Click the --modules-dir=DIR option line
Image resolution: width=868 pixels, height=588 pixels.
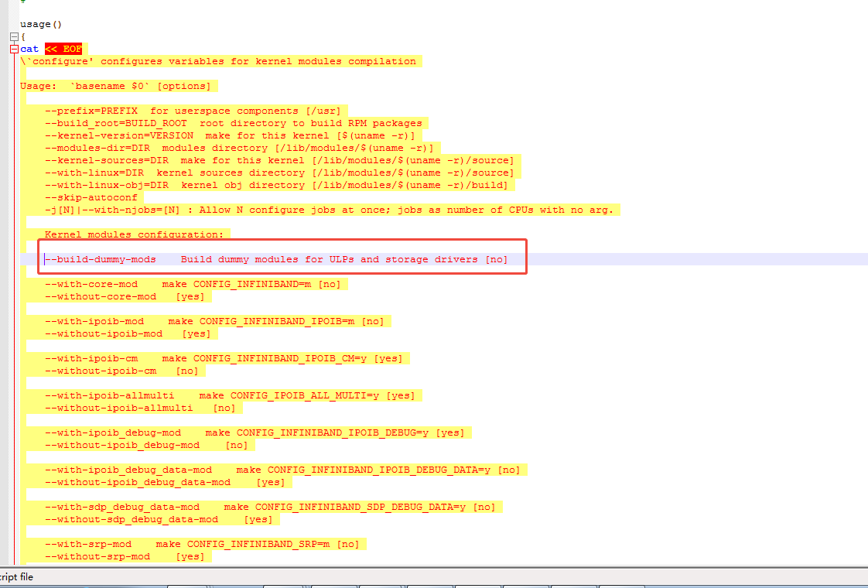pos(241,148)
